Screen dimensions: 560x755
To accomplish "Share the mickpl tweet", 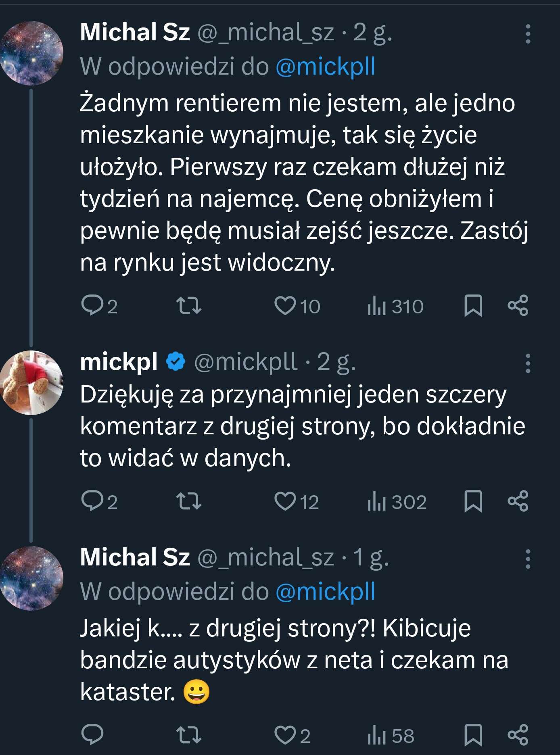I will tap(518, 501).
